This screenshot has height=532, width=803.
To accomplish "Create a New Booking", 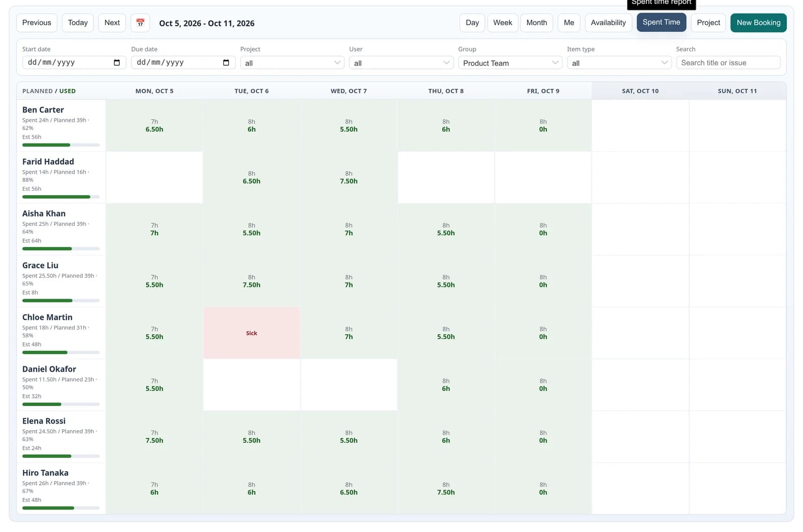I will (x=758, y=23).
